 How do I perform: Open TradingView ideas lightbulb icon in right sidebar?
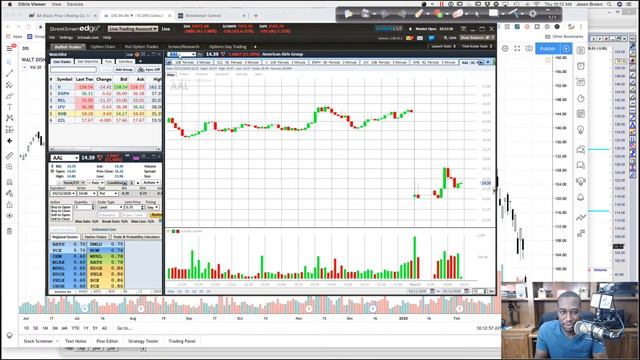[x=581, y=130]
